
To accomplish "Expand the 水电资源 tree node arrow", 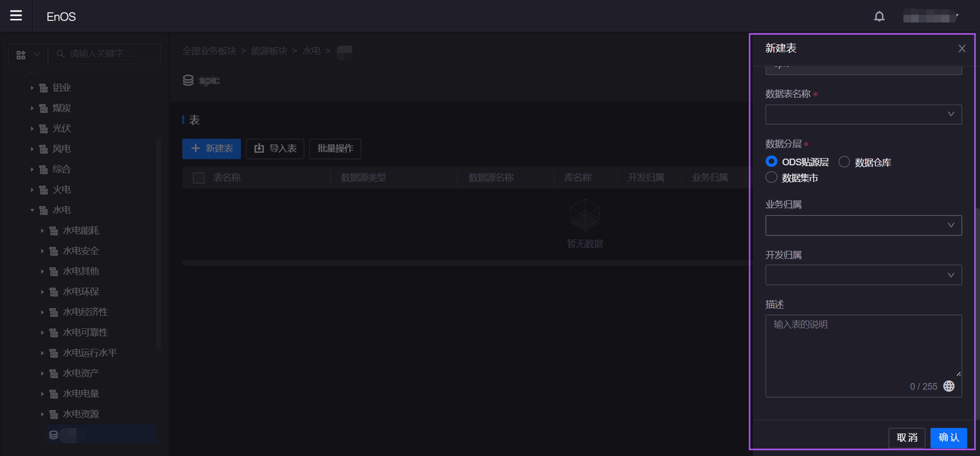I will click(42, 414).
